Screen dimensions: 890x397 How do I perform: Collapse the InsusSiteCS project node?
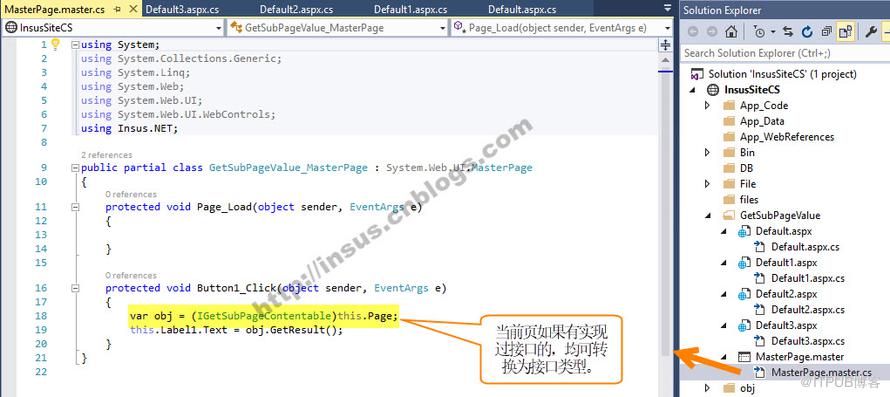coord(693,90)
